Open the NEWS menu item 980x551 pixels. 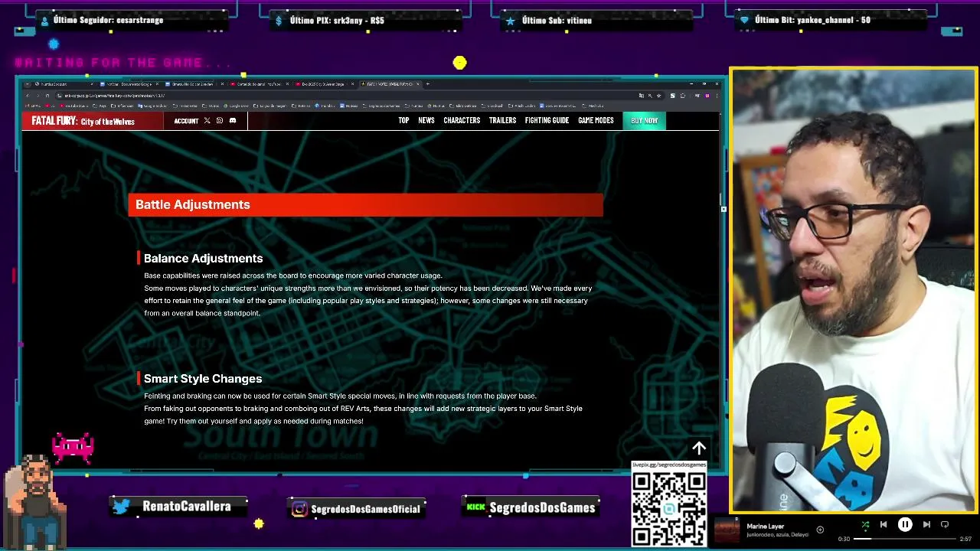point(426,121)
